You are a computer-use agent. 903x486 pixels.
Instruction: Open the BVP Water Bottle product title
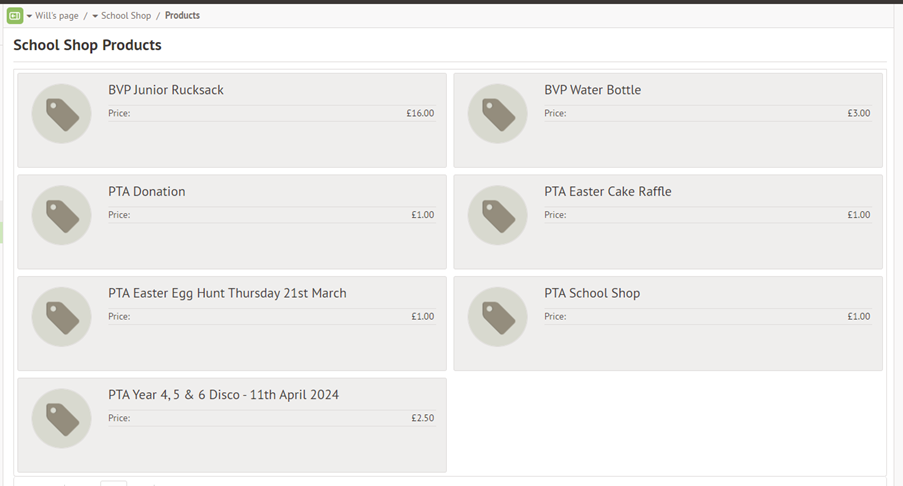(x=593, y=90)
